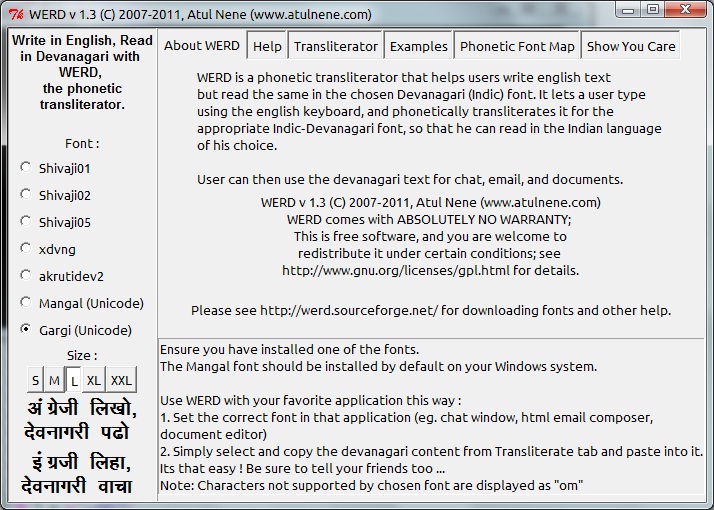This screenshot has width=714, height=510.
Task: Switch size to XL
Action: pyautogui.click(x=93, y=380)
